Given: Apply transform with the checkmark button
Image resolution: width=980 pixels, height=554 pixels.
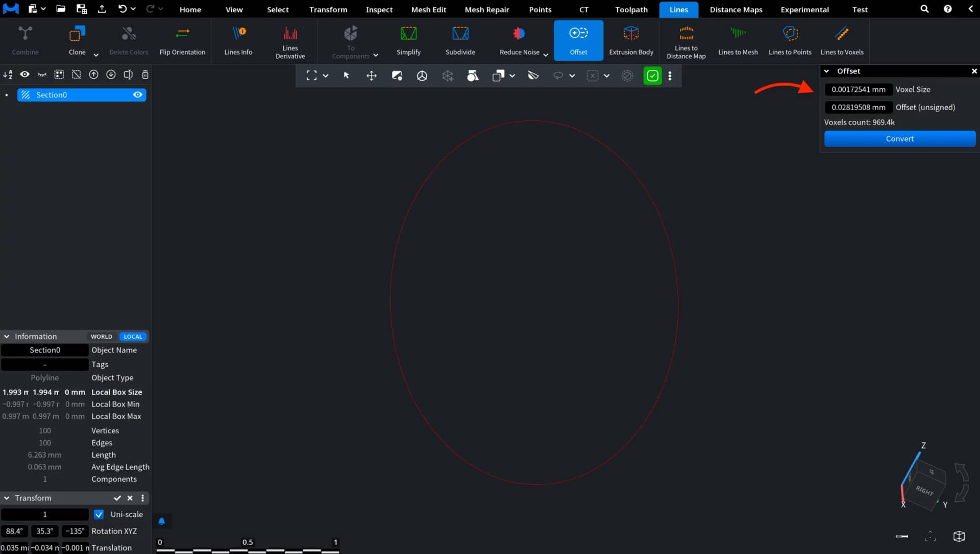Looking at the screenshot, I should tap(117, 498).
